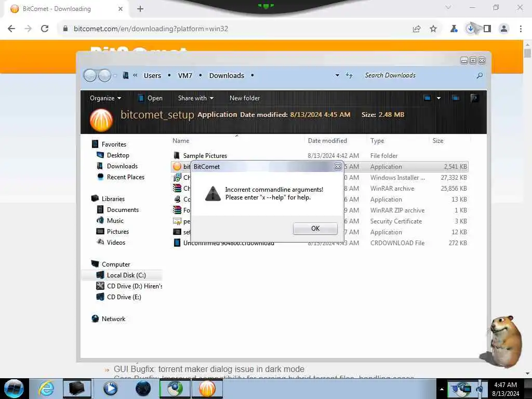Open the Organize menu in Explorer
This screenshot has height=399, width=532.
pos(105,98)
